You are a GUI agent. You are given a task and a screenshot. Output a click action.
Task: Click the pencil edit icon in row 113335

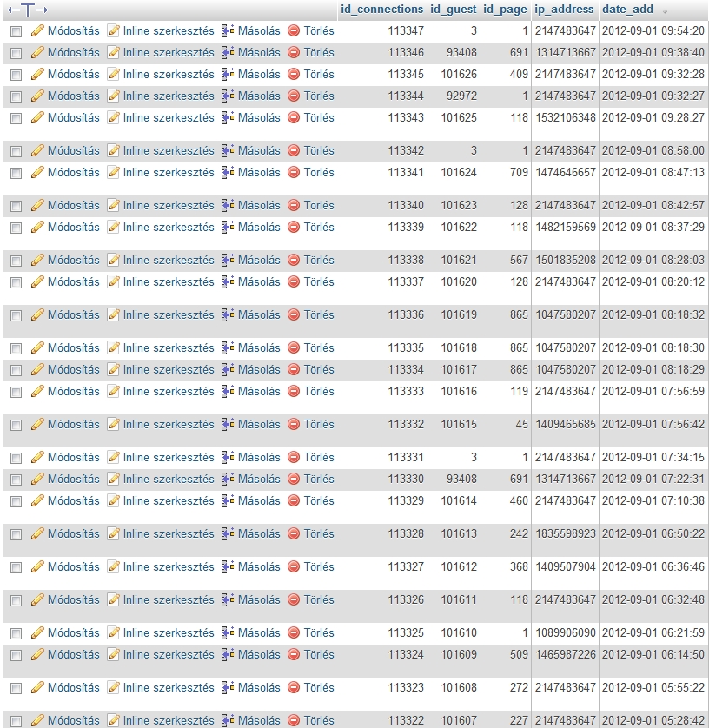click(x=37, y=348)
